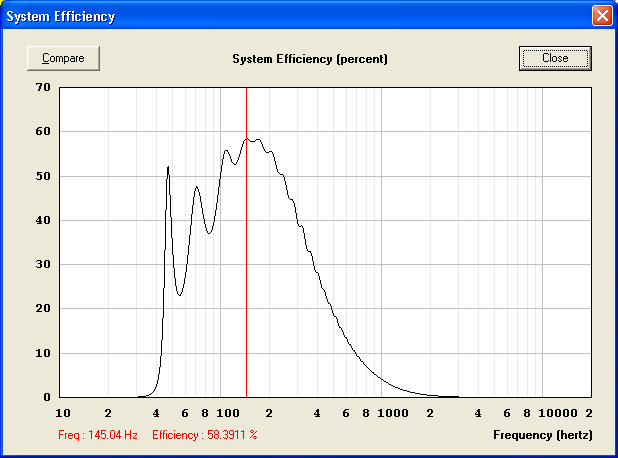
Task: Click the 60 value on vertical axis
Action: tap(43, 131)
